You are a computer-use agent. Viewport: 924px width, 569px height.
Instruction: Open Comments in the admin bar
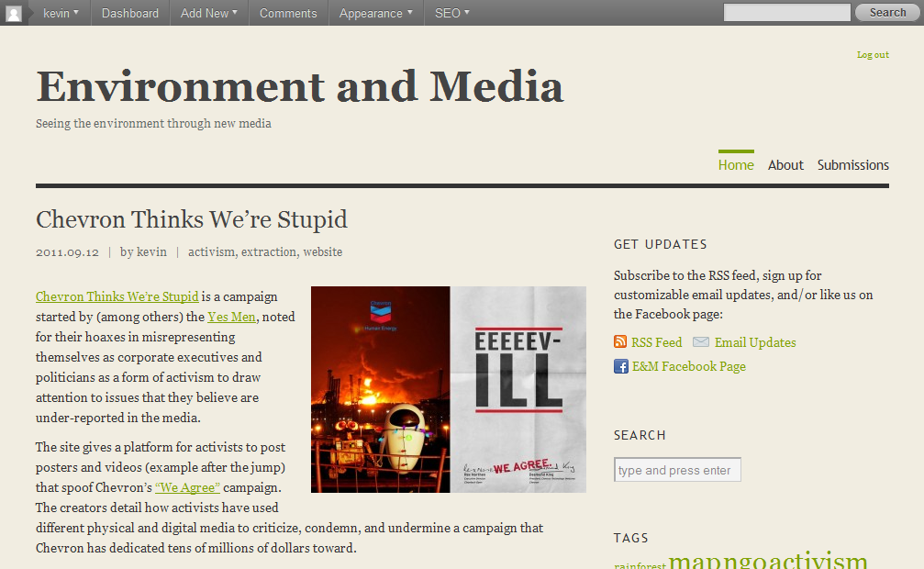coord(288,13)
